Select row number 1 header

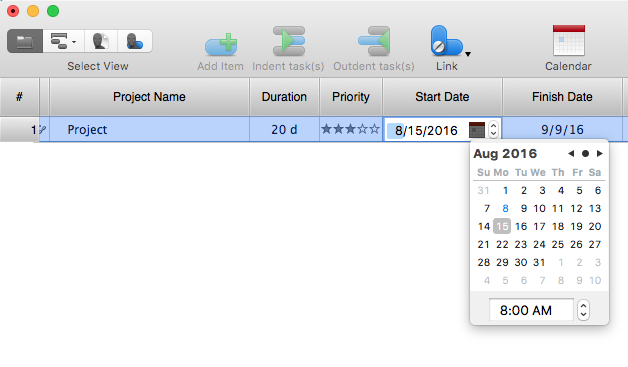point(19,129)
